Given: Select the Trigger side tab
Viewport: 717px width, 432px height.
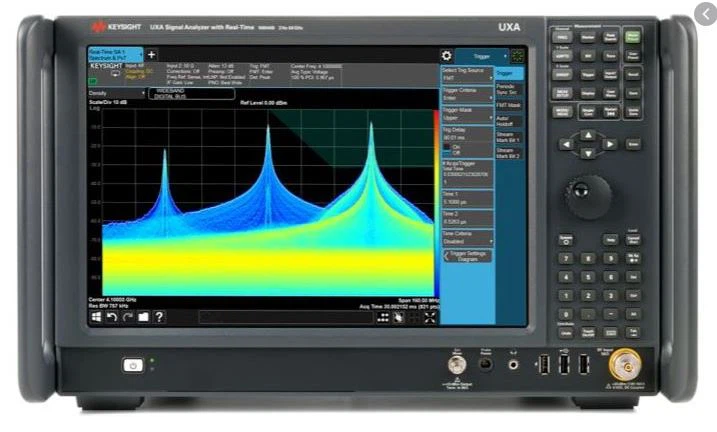Looking at the screenshot, I should click(509, 73).
